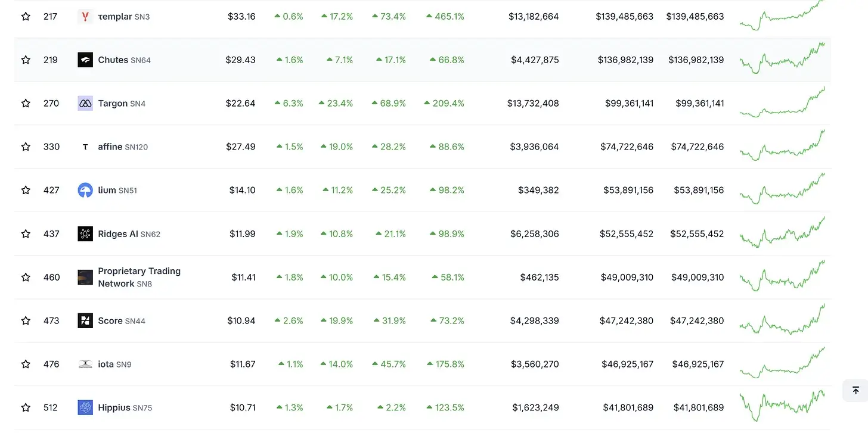Click the Targon SN4 logo icon
Viewport: 868px width, 433px height.
[85, 104]
